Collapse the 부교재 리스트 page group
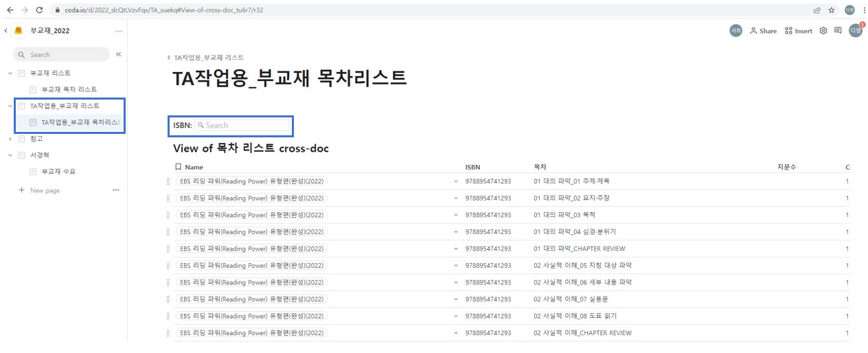 (10, 73)
